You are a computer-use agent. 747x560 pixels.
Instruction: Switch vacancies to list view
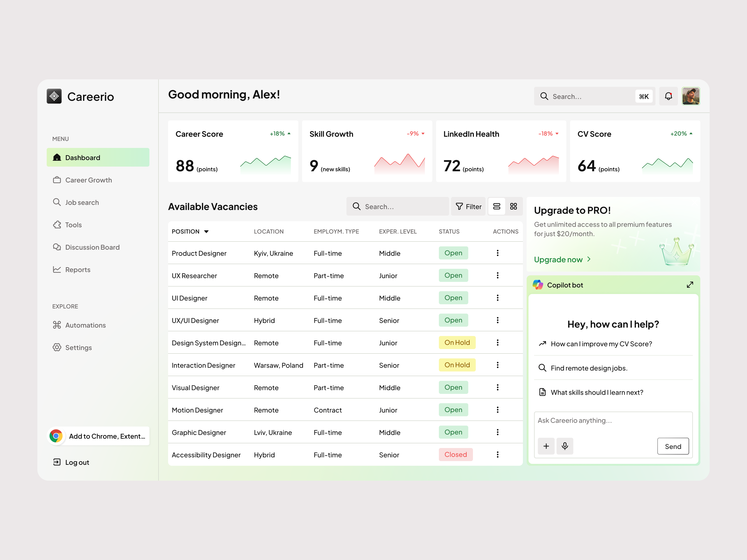click(497, 206)
